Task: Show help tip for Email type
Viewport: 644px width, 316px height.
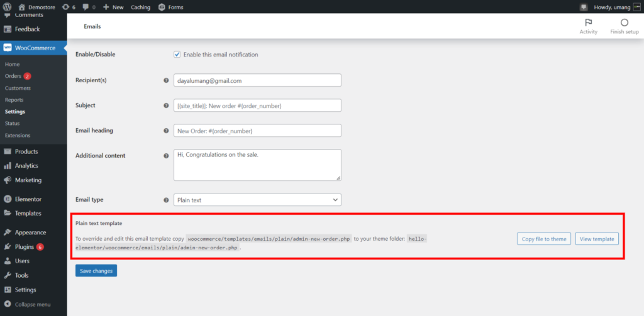Action: (x=166, y=200)
